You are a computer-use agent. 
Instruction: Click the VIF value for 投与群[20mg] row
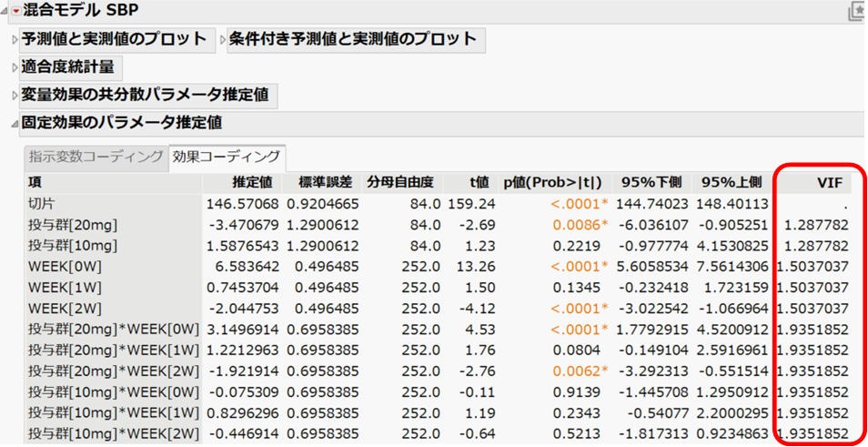click(x=816, y=226)
